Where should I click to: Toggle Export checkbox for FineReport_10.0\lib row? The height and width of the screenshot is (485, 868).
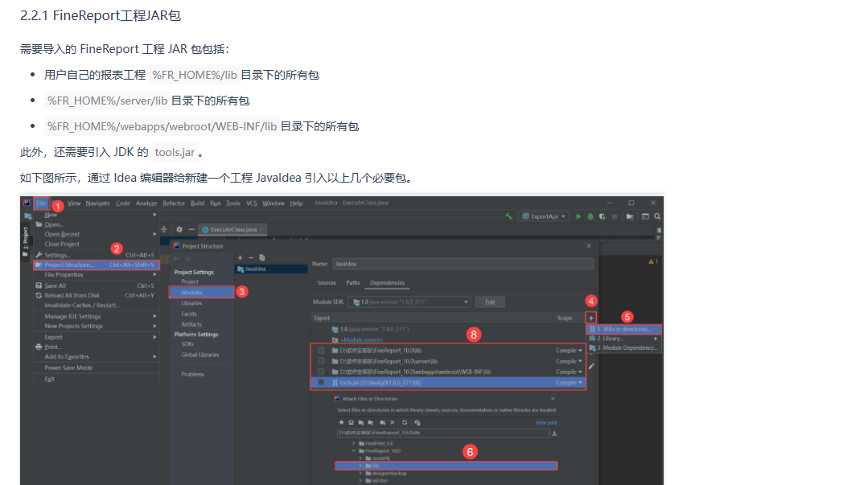pyautogui.click(x=321, y=351)
